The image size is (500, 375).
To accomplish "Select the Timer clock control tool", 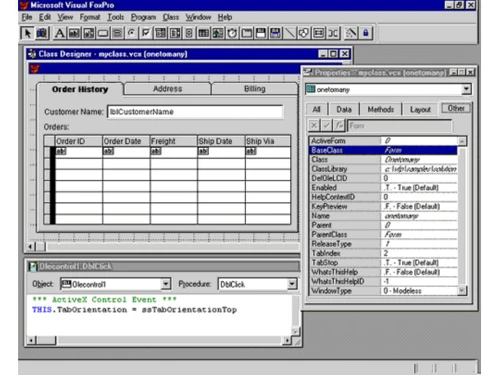I will tap(232, 33).
